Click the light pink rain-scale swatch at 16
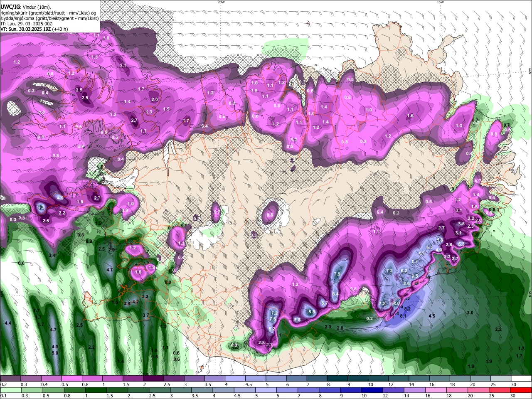Screen dimensions: 532x399 tap(436, 390)
